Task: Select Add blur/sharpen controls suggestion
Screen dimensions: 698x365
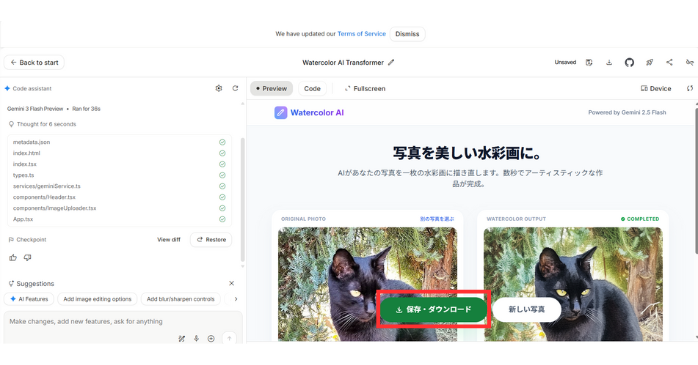Action: click(180, 299)
